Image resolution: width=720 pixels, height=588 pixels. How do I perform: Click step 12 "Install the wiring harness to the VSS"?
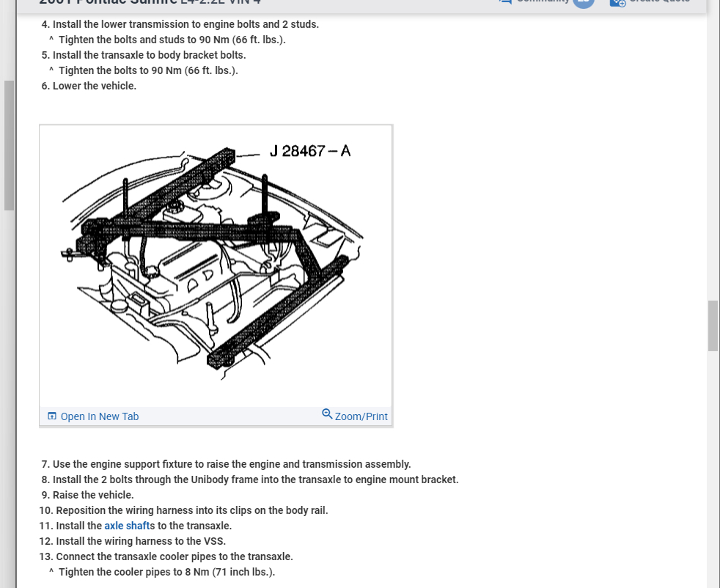(133, 541)
